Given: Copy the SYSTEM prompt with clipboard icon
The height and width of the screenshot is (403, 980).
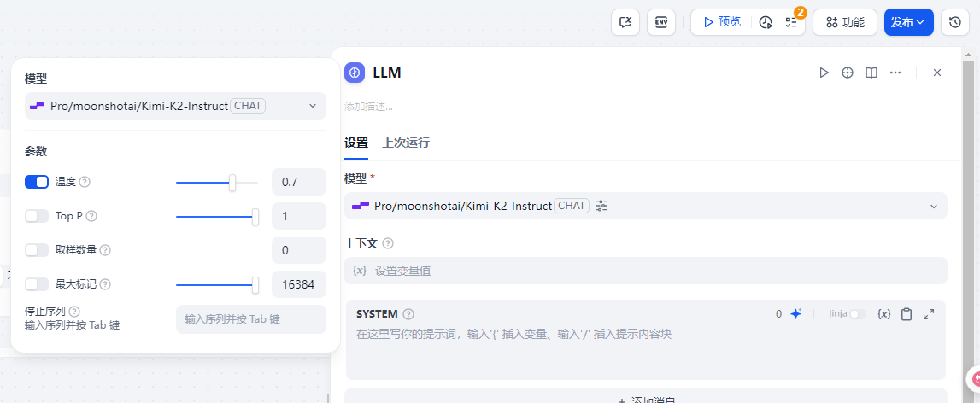Looking at the screenshot, I should 907,314.
